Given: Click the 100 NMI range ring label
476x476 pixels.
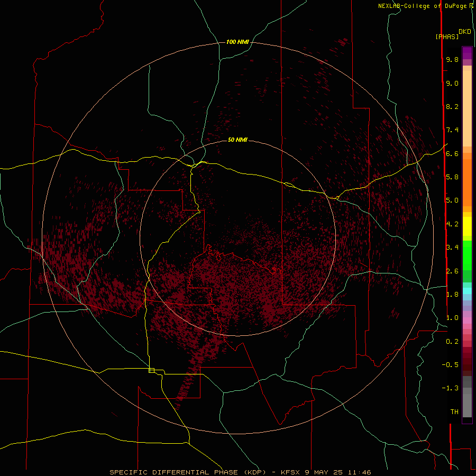Looking at the screenshot, I should 237,42.
